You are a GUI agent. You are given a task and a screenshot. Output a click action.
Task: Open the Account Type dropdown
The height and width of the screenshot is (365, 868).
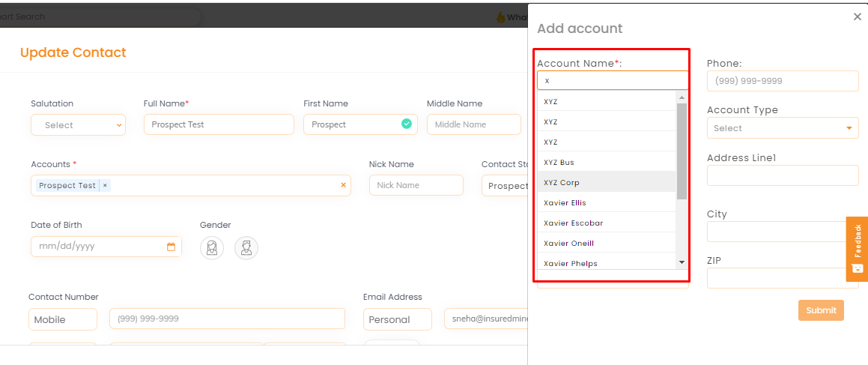click(783, 128)
